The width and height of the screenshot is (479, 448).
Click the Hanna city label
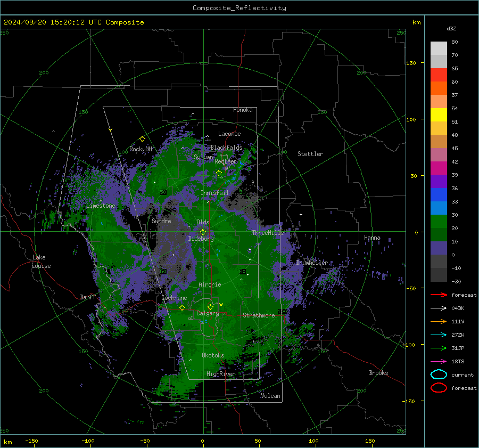point(372,238)
